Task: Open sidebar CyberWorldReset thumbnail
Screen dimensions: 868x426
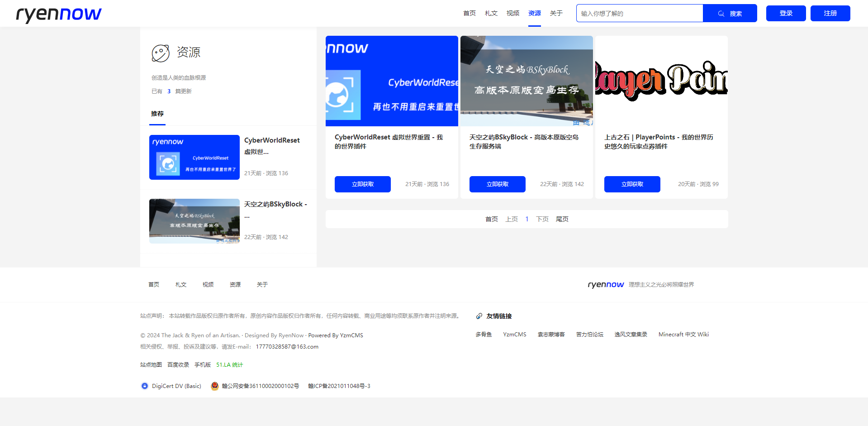Action: click(194, 158)
